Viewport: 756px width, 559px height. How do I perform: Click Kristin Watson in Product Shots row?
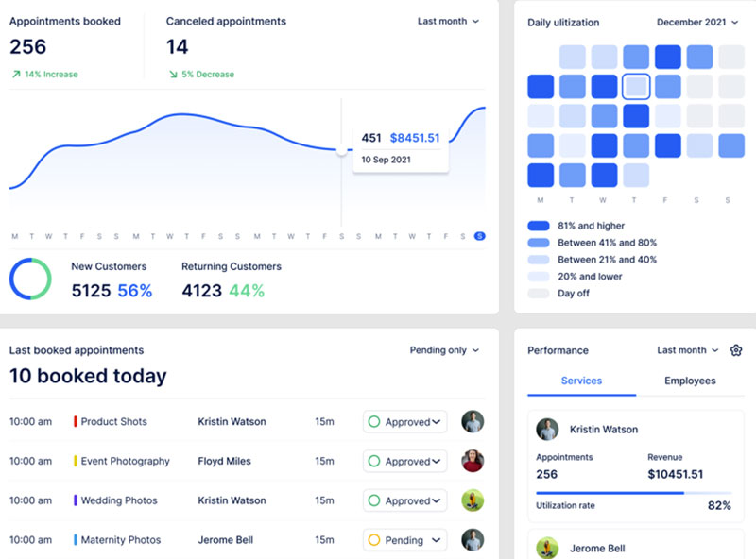232,422
